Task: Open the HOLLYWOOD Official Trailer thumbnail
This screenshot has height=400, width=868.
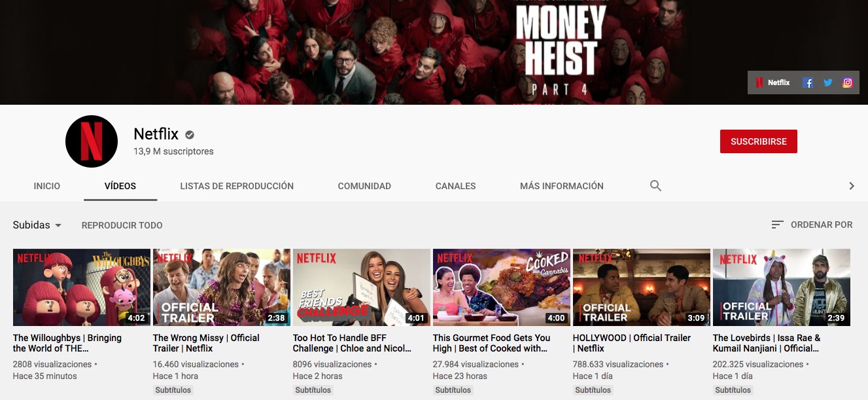Action: 642,287
